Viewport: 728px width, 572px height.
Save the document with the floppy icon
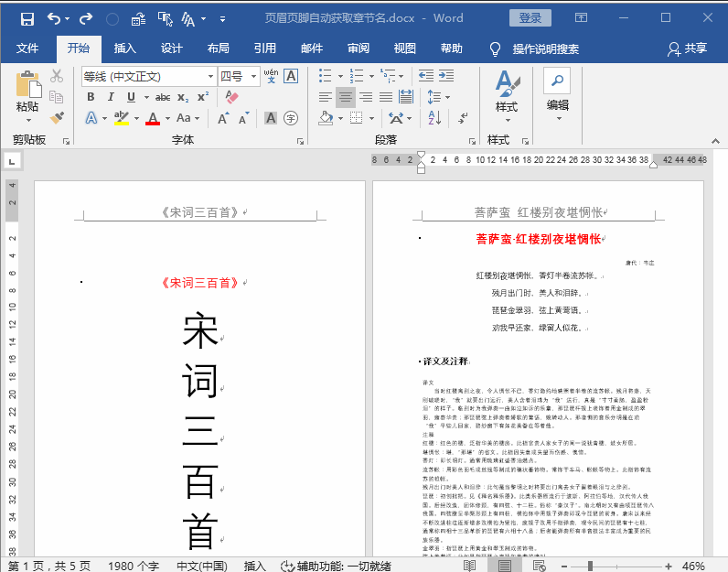tap(27, 19)
